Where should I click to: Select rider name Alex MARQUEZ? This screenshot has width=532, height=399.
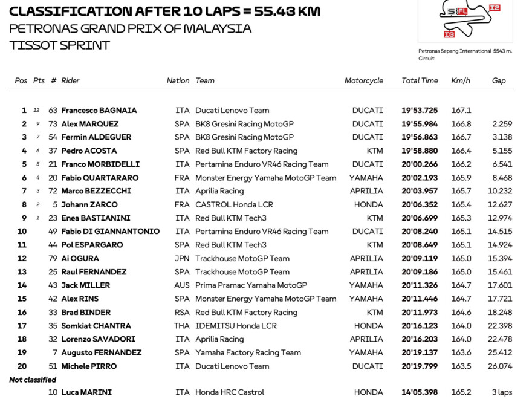point(90,124)
